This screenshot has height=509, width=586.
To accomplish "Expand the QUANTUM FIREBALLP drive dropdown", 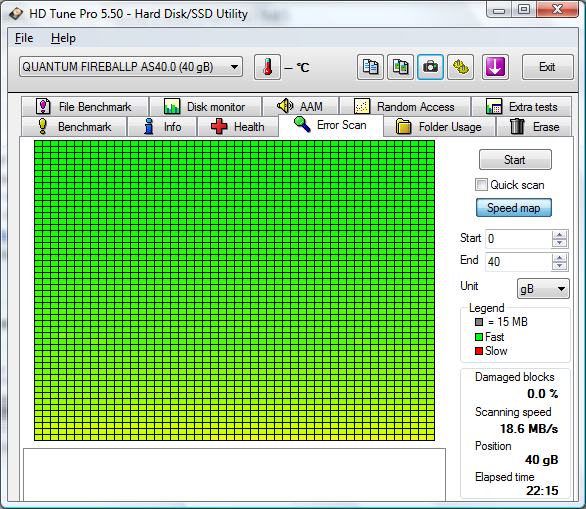I will point(131,67).
